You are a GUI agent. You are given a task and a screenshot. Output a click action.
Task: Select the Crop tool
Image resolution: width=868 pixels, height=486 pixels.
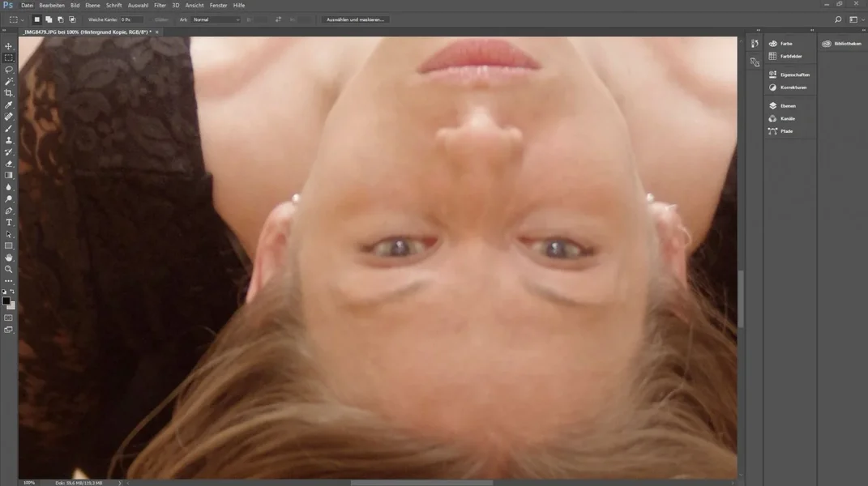click(8, 93)
